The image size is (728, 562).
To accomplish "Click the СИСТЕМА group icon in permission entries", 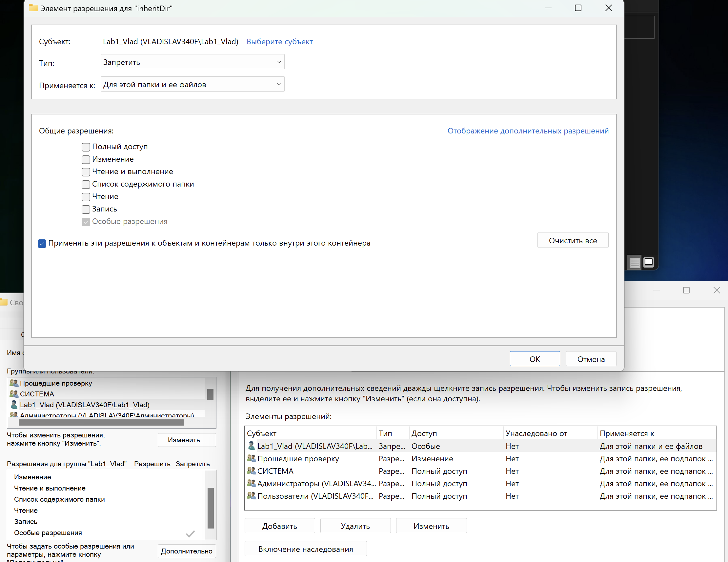I will [251, 471].
